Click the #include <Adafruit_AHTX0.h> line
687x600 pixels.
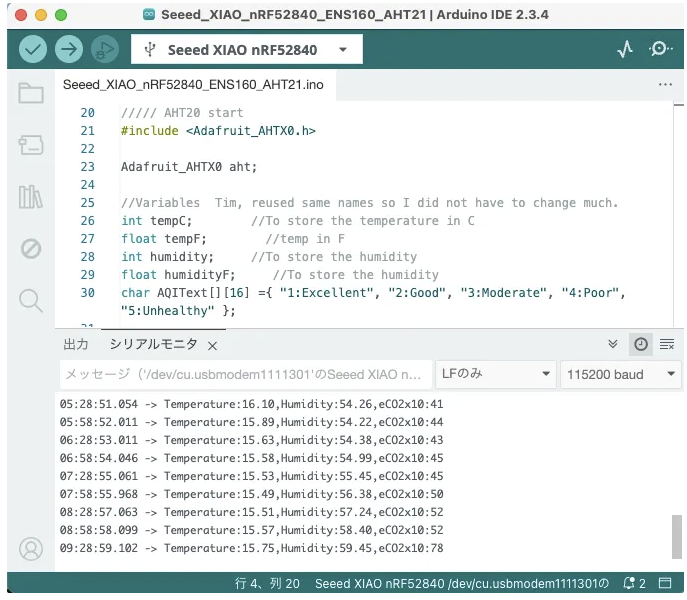coord(218,131)
